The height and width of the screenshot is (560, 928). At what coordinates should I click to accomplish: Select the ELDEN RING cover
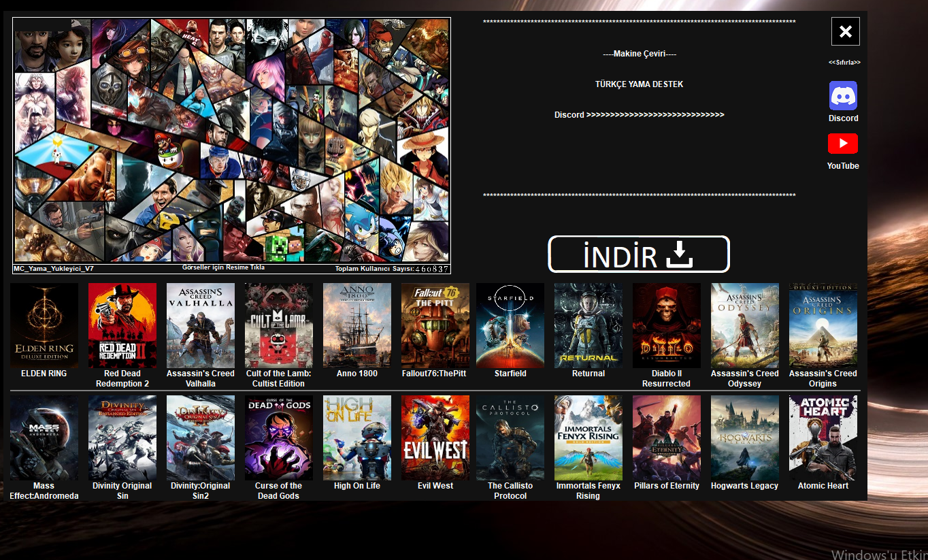pyautogui.click(x=44, y=326)
